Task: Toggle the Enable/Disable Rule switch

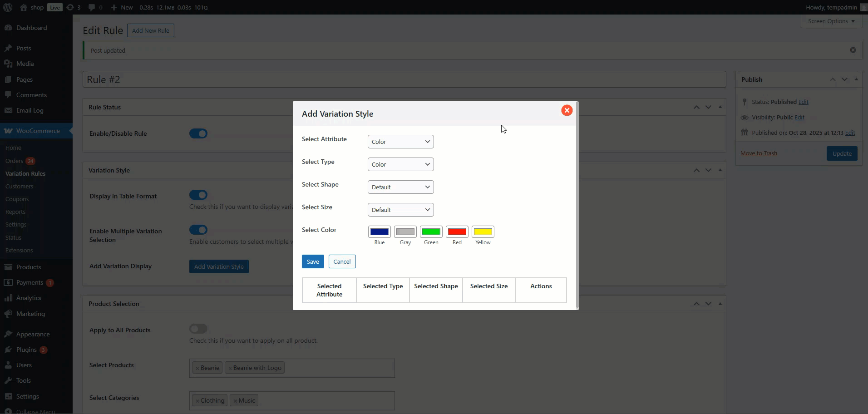Action: 198,133
